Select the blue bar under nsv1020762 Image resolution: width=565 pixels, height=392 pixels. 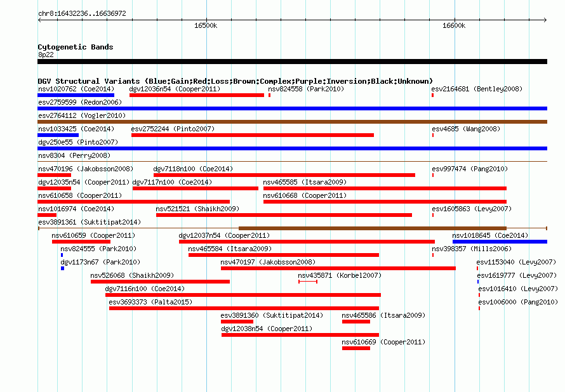click(76, 95)
